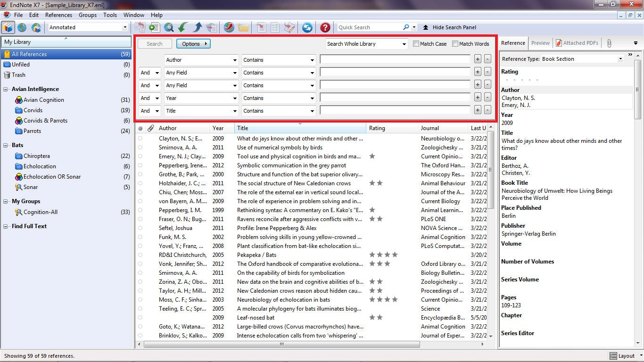This screenshot has height=362, width=644.
Task: Click the Format Bibliography toolbar icon
Action: click(275, 27)
